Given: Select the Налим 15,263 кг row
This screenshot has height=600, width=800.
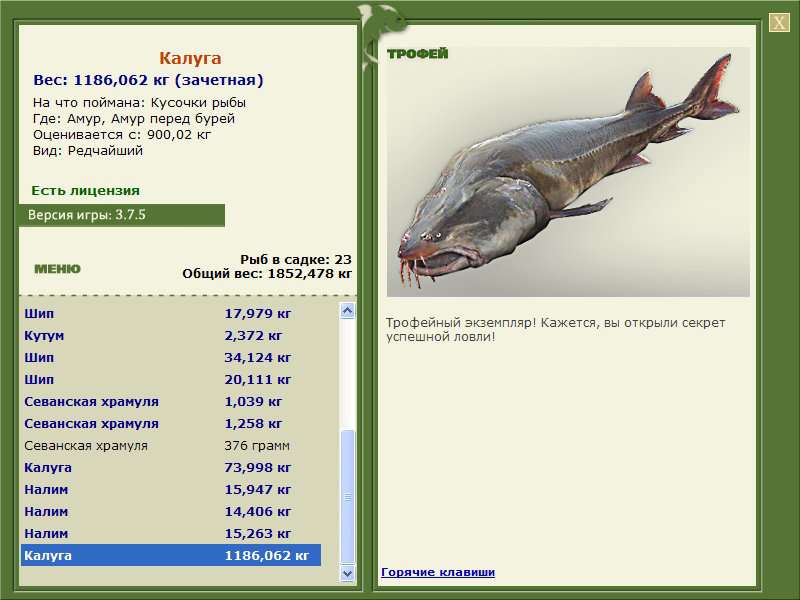Looking at the screenshot, I should (x=171, y=533).
